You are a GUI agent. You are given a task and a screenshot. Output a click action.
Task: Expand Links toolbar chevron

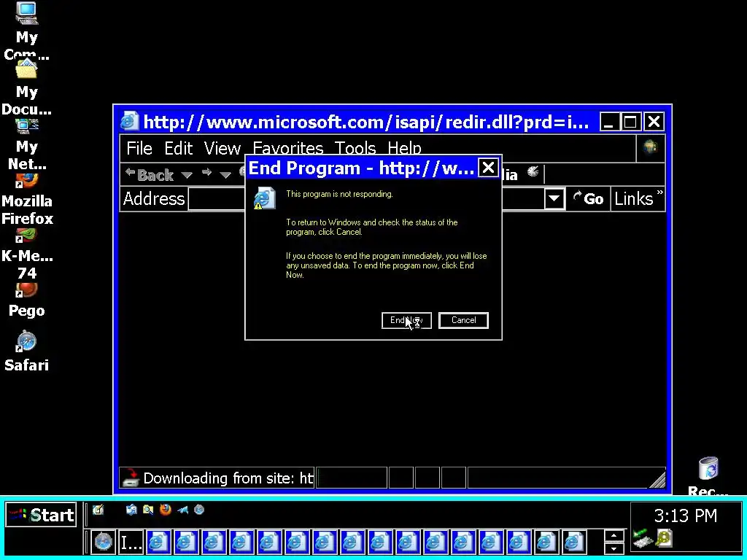(x=659, y=192)
